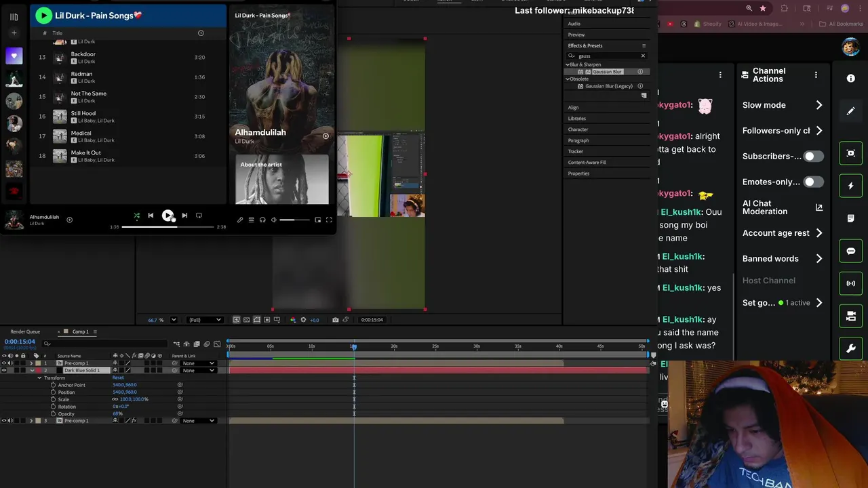Toggle the Scale stopwatch
The image size is (868, 488).
click(54, 399)
